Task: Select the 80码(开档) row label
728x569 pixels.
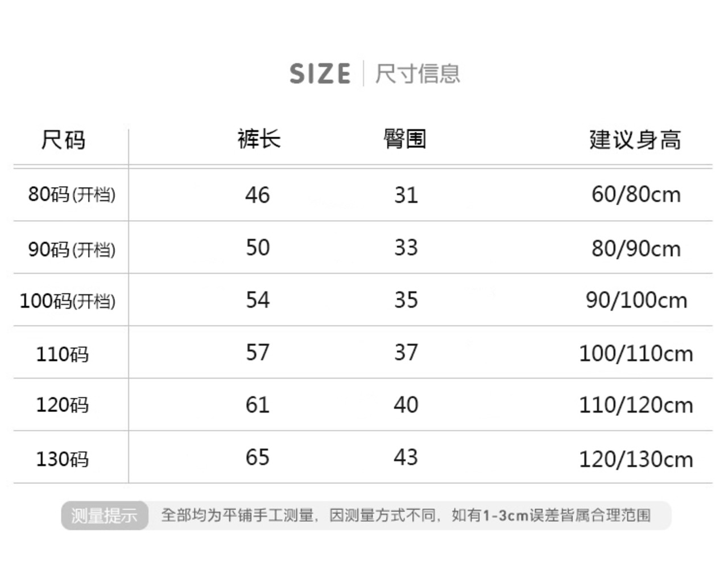Action: click(72, 195)
